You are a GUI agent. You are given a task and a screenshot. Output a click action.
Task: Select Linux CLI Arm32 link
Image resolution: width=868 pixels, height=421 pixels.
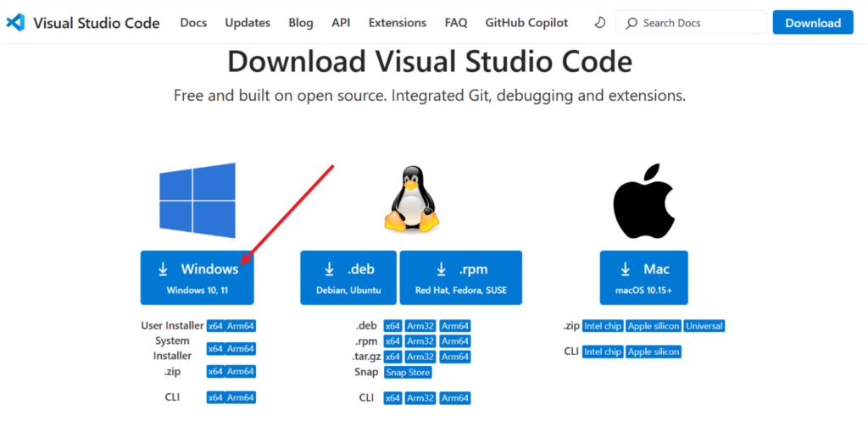tap(420, 398)
